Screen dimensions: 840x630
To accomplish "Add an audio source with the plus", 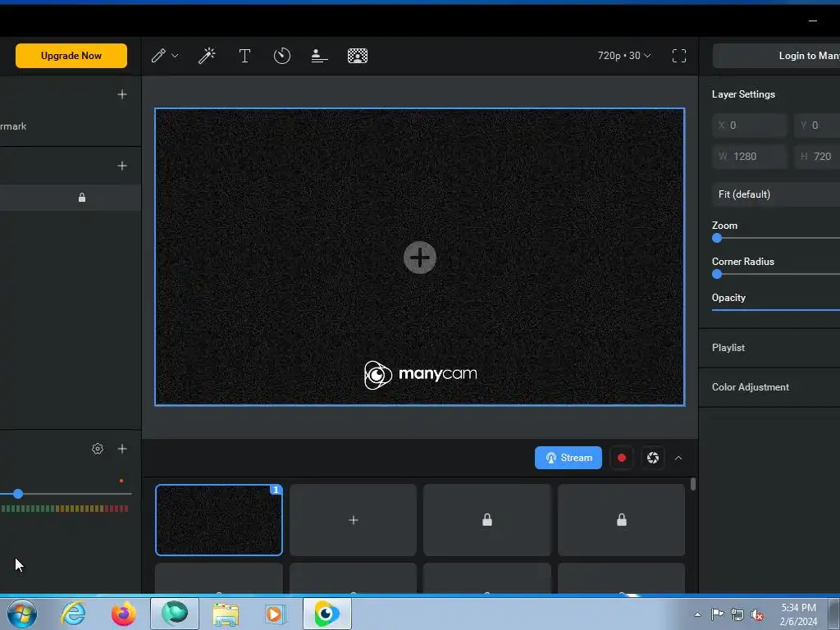I will tap(122, 449).
